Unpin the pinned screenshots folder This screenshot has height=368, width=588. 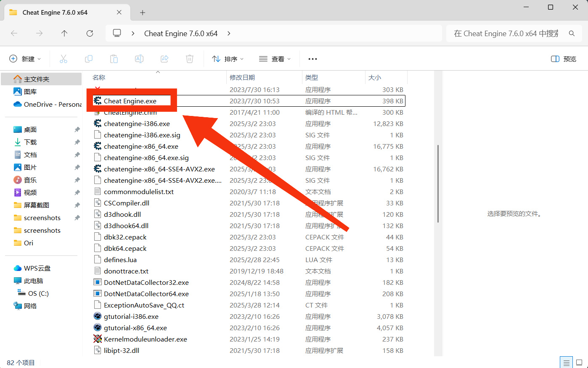pyautogui.click(x=77, y=218)
